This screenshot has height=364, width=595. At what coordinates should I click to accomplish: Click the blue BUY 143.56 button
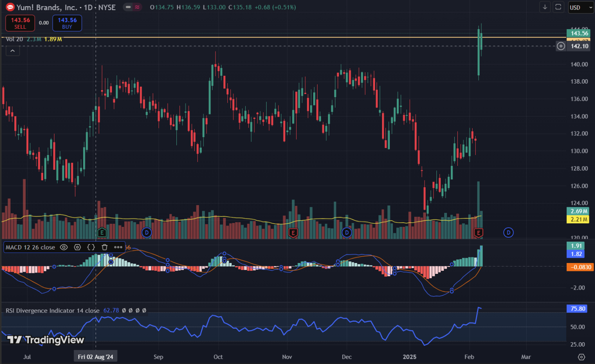(x=67, y=23)
